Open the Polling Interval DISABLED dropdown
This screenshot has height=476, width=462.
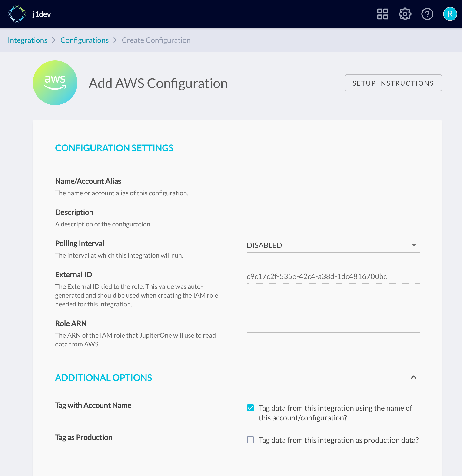point(333,245)
